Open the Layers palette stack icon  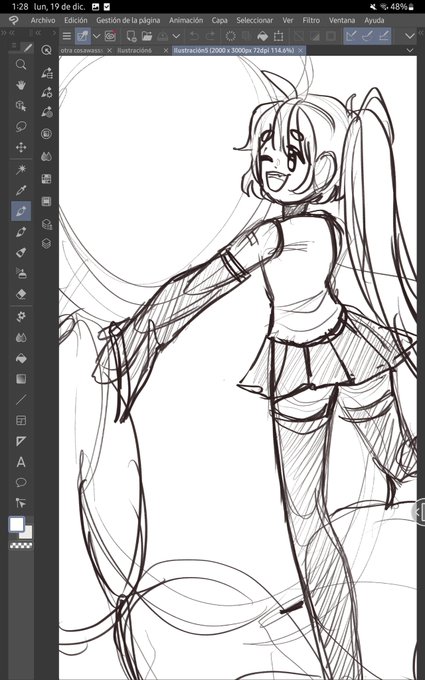point(46,243)
